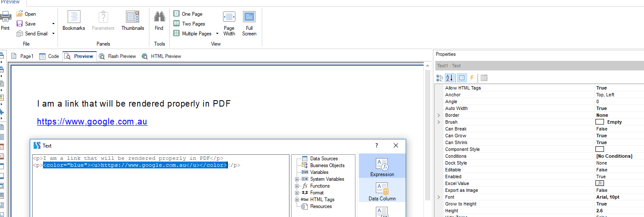Sort properties by category
The width and height of the screenshot is (644, 217).
coord(440,78)
